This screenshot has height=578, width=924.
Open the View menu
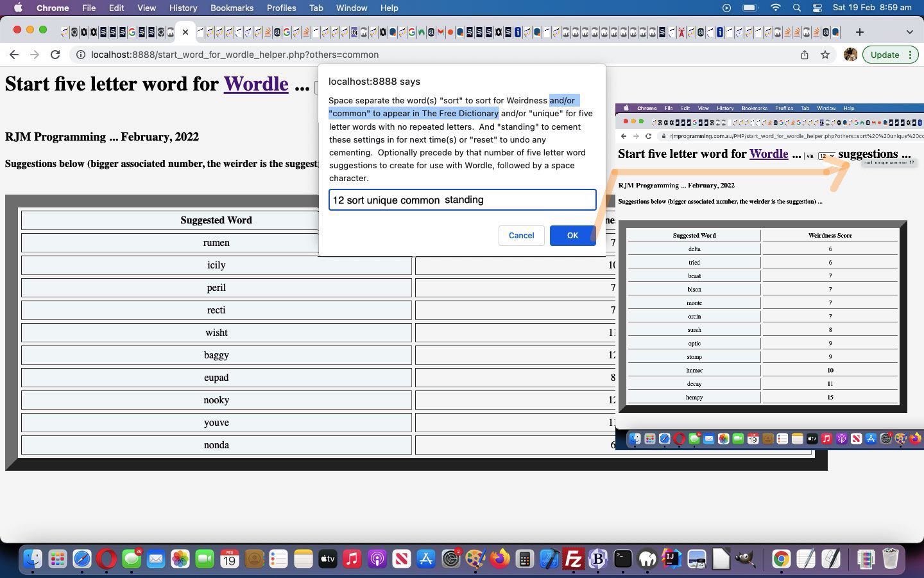tap(146, 8)
